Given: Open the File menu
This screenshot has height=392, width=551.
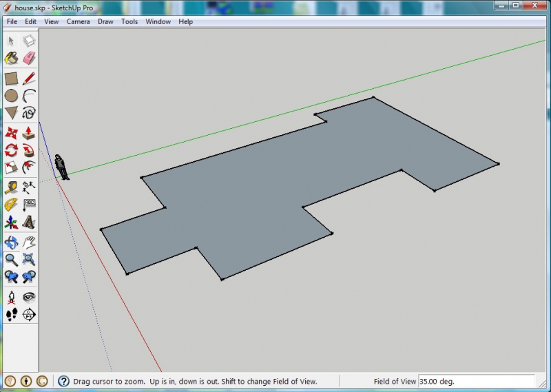Looking at the screenshot, I should (x=12, y=21).
